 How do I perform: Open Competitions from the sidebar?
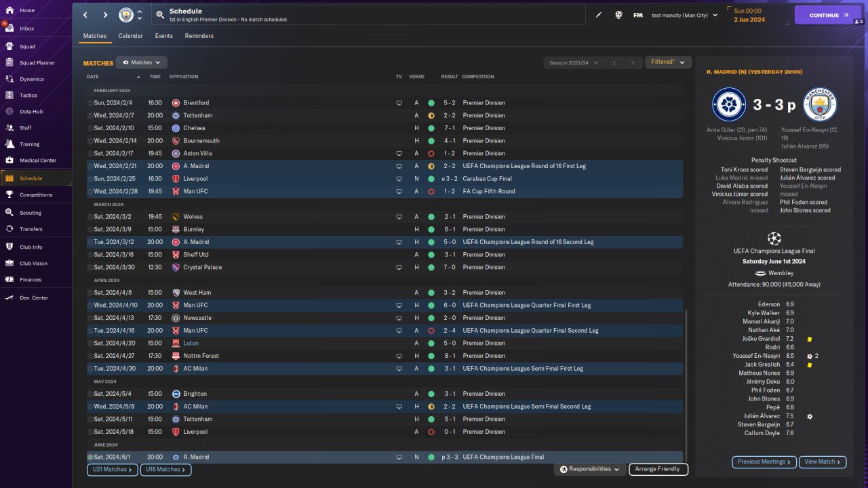[x=35, y=195]
